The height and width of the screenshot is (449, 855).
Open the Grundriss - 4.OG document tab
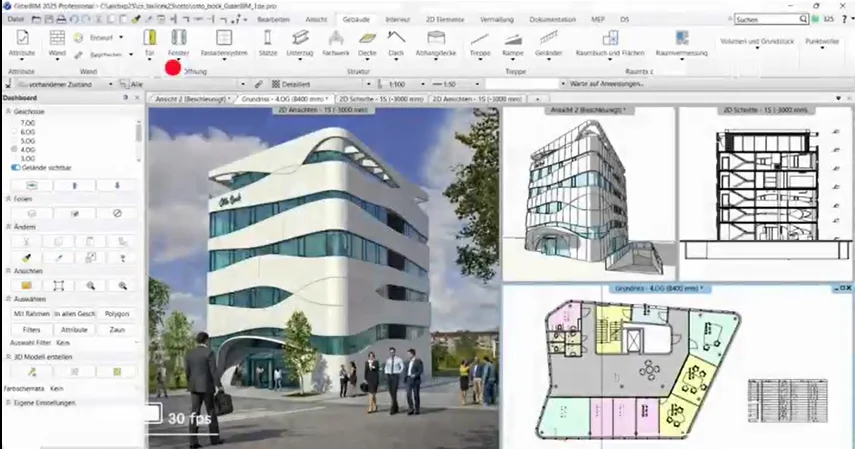pos(285,99)
